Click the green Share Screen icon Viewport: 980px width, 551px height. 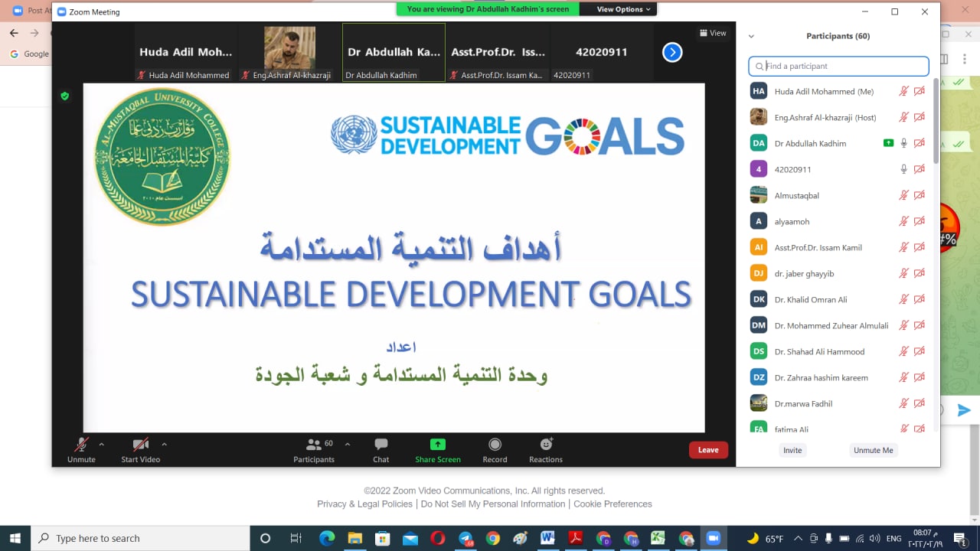pyautogui.click(x=438, y=444)
